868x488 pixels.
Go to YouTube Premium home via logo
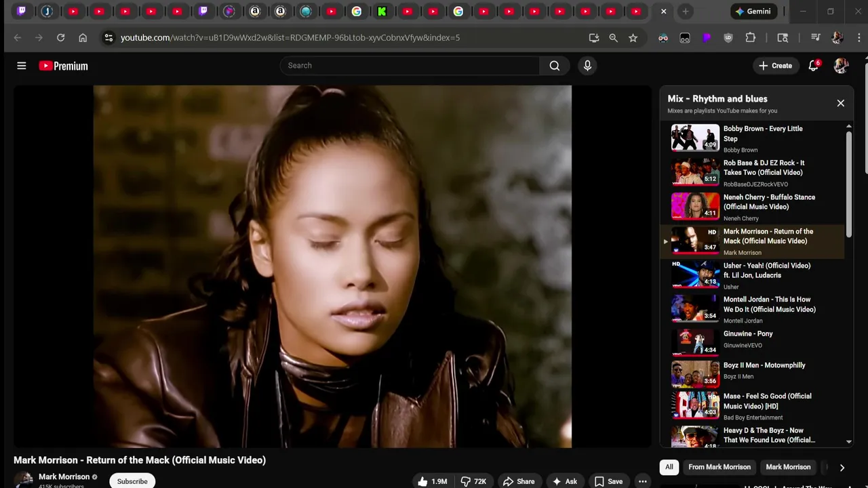click(x=64, y=66)
